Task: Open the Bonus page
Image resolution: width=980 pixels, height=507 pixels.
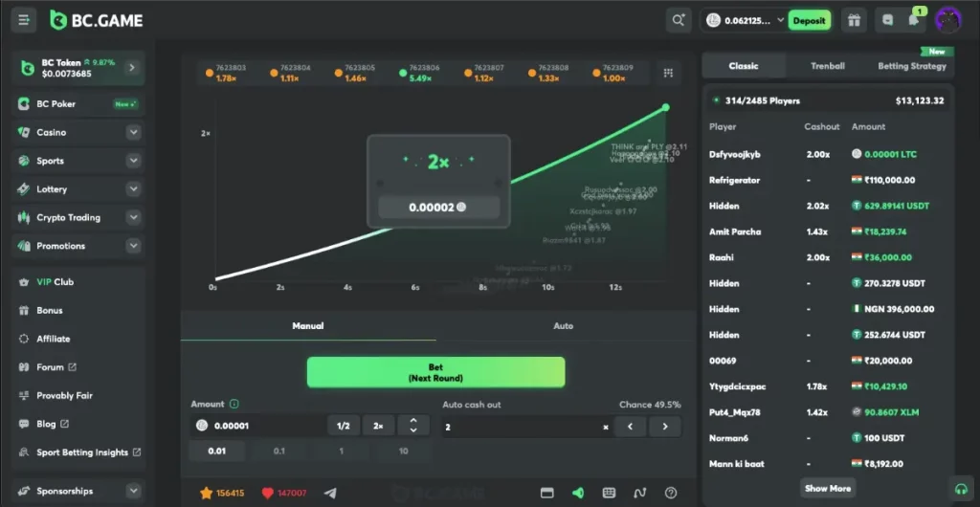Action: [x=50, y=310]
